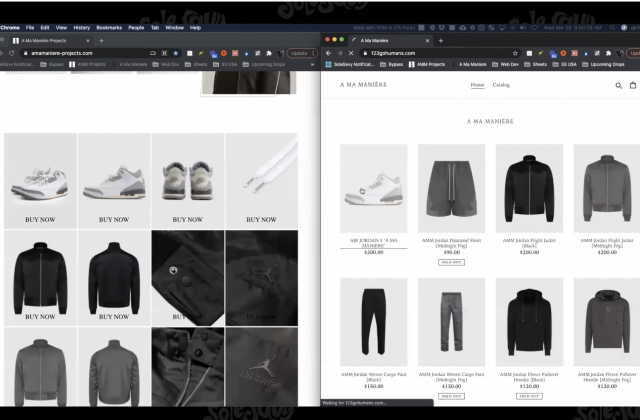The image size is (640, 420).
Task: Click the cast icon inside amamaniere-projects.com address bar
Action: point(153,53)
